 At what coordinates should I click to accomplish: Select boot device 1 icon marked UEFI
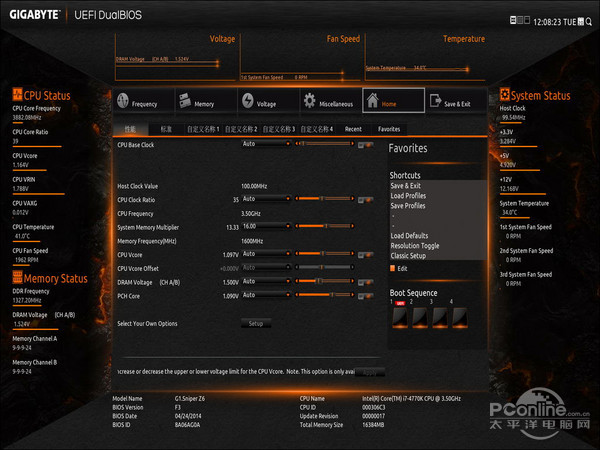[x=400, y=318]
